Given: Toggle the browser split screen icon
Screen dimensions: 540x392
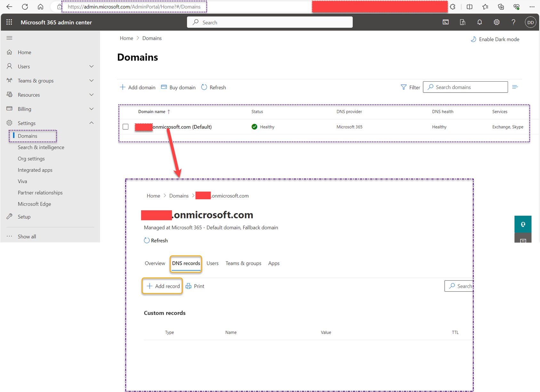Looking at the screenshot, I should click(x=469, y=7).
